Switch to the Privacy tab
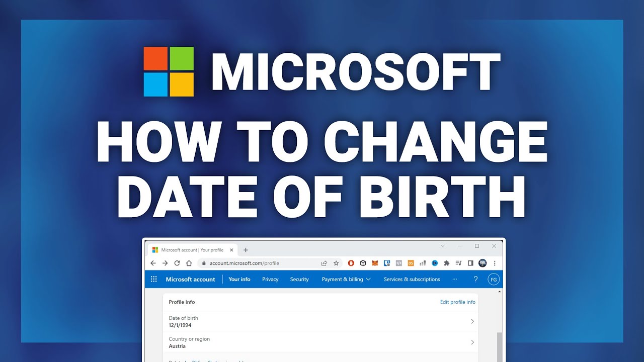This screenshot has width=644, height=362. [x=270, y=279]
